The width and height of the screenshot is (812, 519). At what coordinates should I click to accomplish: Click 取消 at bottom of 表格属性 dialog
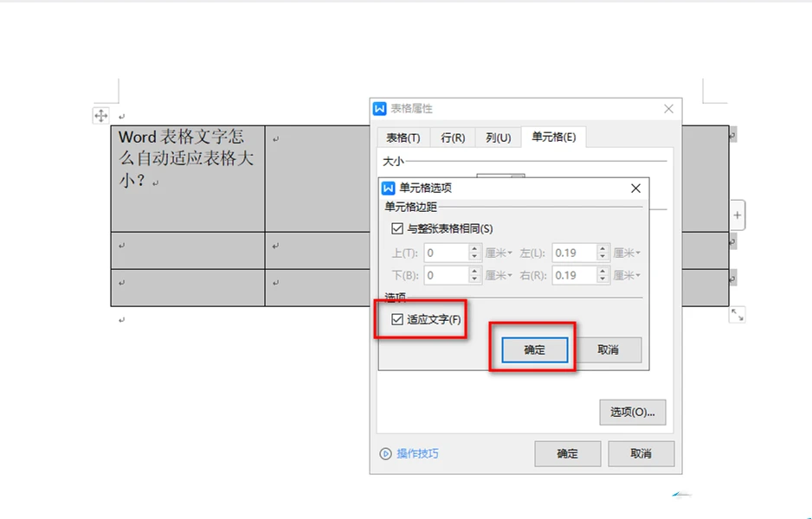(x=641, y=454)
